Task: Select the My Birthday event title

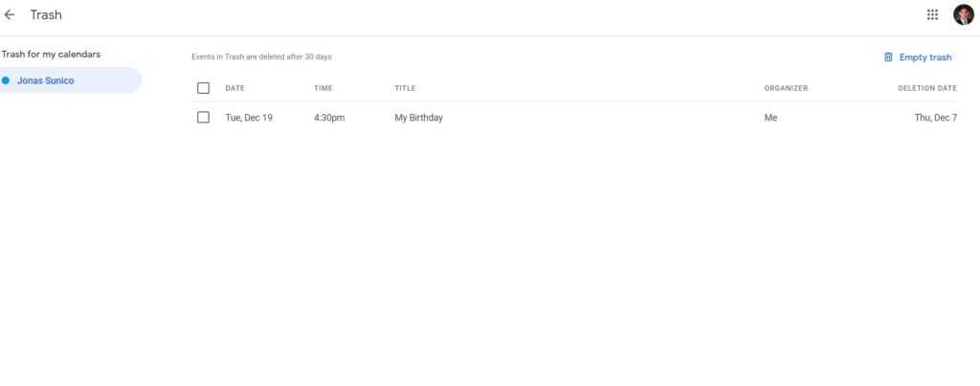Action: [419, 118]
